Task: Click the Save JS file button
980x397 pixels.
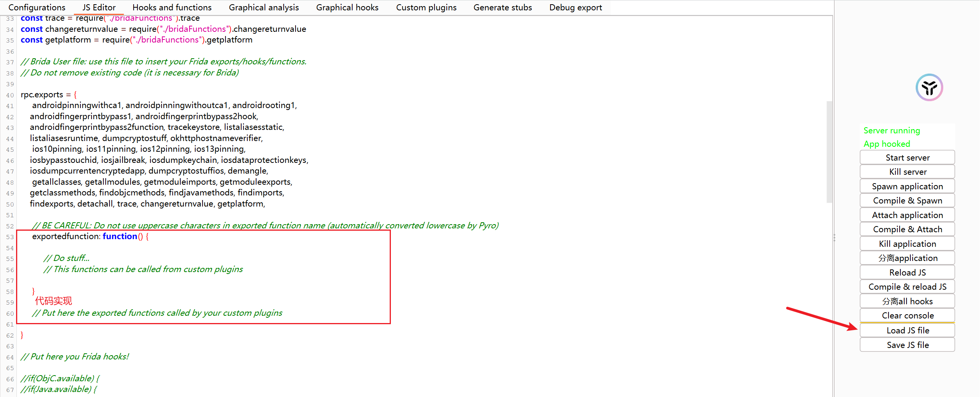Action: (907, 345)
